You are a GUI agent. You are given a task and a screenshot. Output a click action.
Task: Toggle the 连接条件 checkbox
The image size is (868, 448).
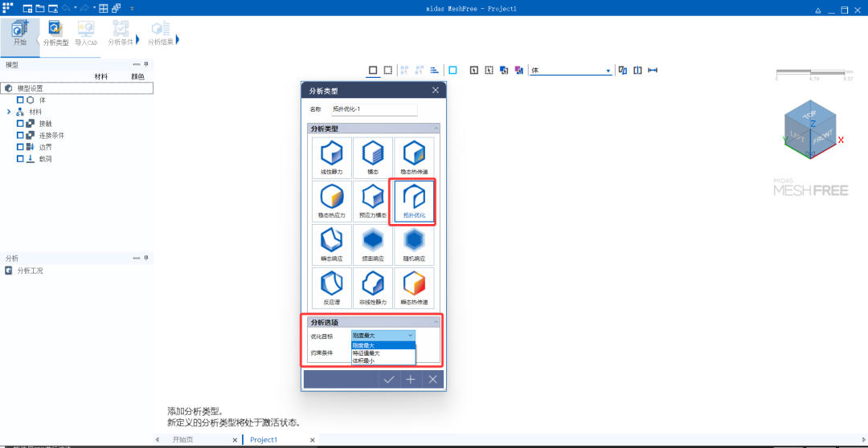click(20, 135)
